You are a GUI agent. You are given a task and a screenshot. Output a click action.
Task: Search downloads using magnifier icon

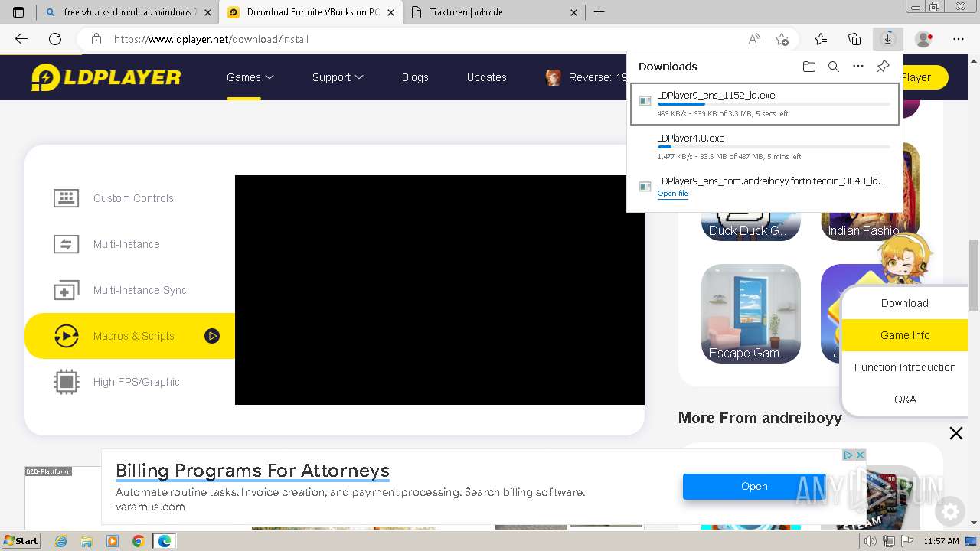[834, 67]
